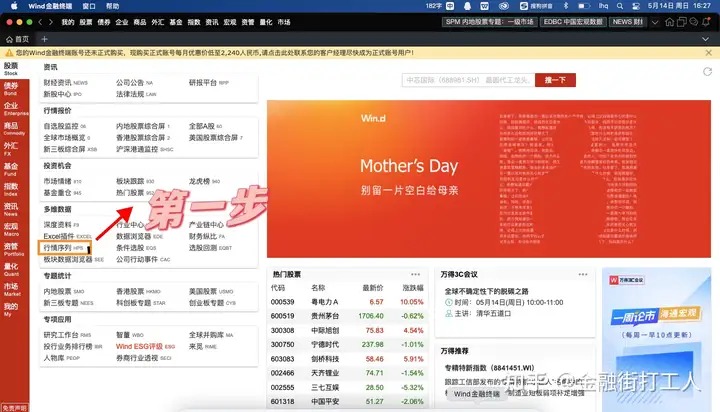720x412 pixels.
Task: Open the 宏观 top menu
Action: [230, 22]
